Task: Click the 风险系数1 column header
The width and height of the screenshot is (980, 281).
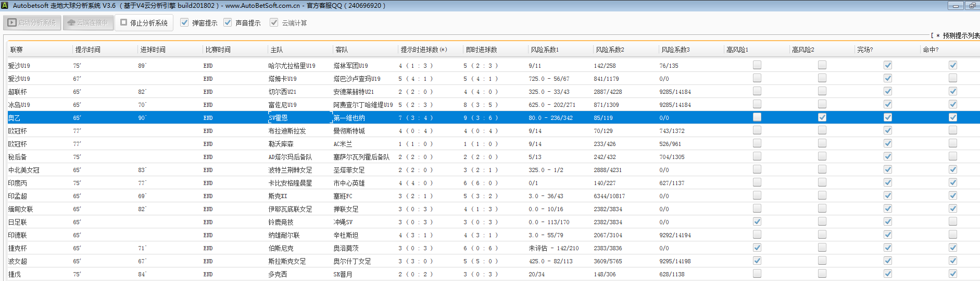Action: (544, 50)
